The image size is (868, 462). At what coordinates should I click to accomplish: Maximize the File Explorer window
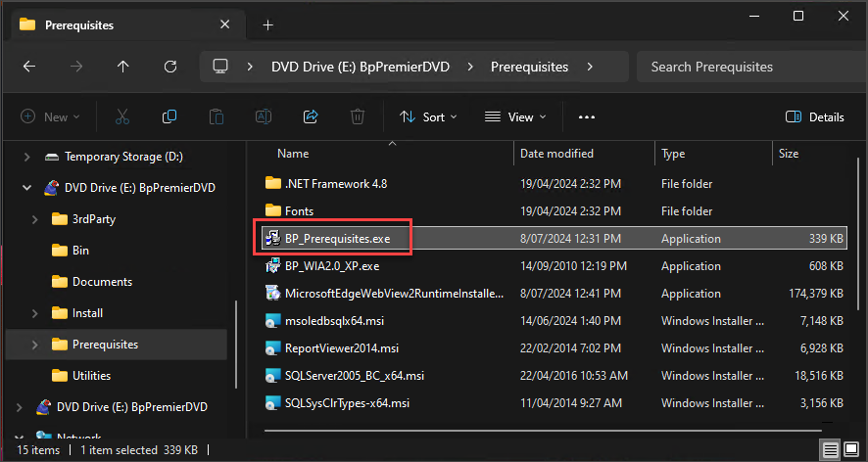coord(798,16)
